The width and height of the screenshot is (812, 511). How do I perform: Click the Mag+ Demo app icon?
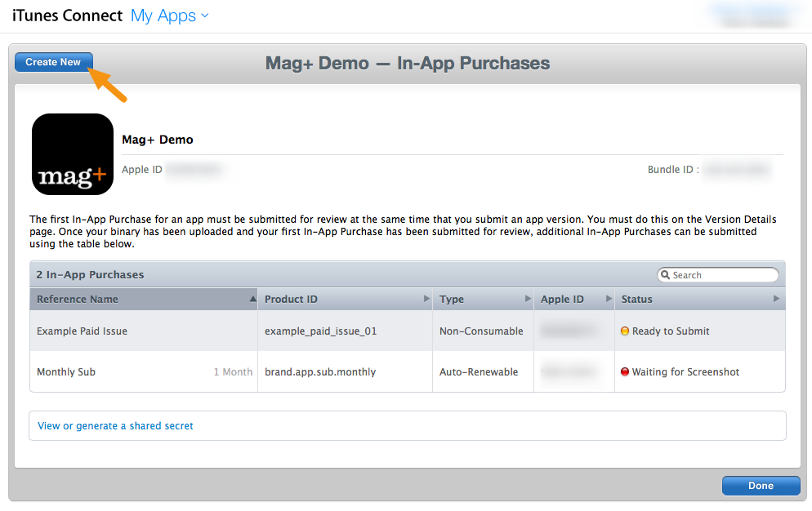click(73, 154)
